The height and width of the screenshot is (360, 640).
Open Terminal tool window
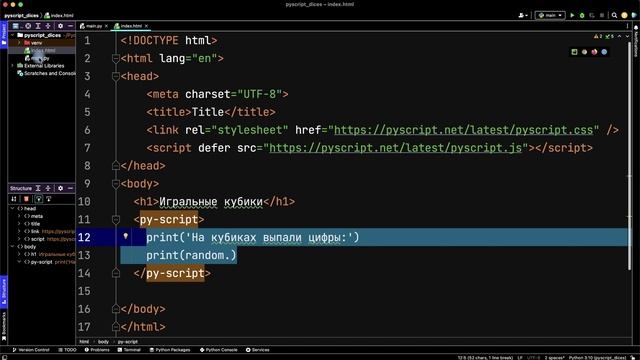(x=129, y=350)
